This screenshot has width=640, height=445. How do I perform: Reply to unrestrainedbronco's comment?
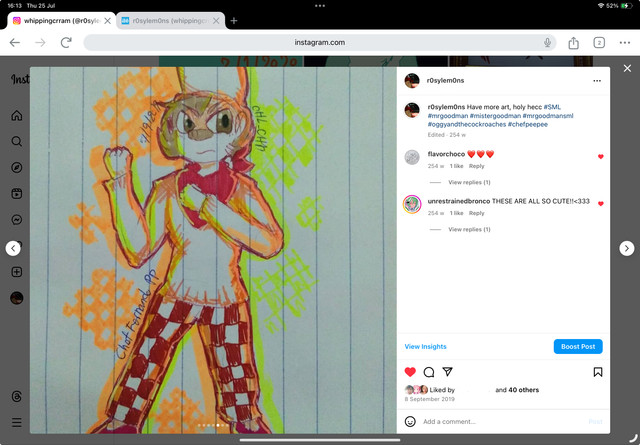pyautogui.click(x=476, y=213)
